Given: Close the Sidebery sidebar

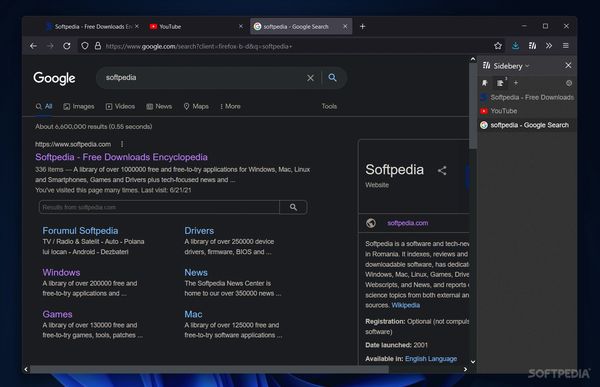Looking at the screenshot, I should pyautogui.click(x=568, y=65).
